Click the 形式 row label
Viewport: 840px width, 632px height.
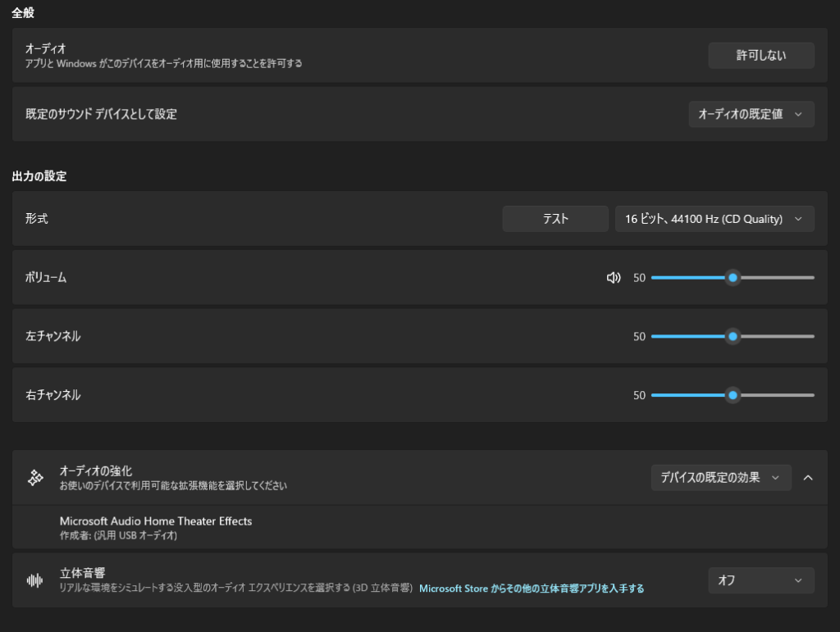coord(36,219)
